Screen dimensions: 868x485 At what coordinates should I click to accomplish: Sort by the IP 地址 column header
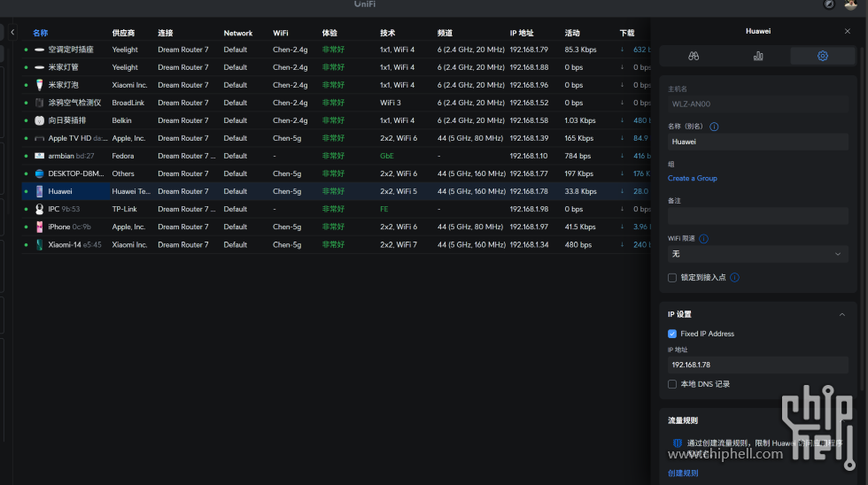pos(522,33)
